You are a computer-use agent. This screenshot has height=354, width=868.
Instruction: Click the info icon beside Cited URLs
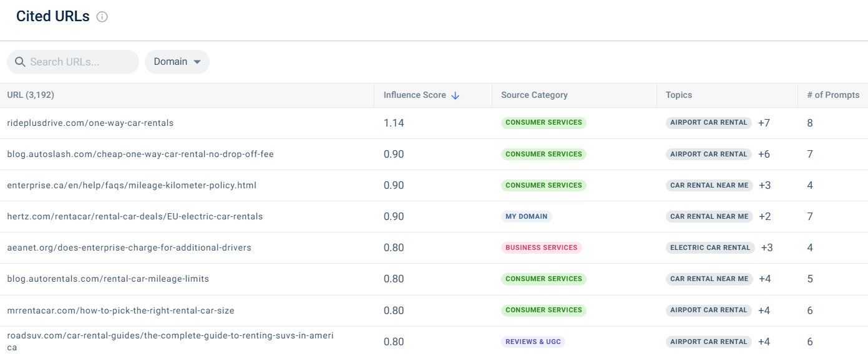[x=102, y=17]
